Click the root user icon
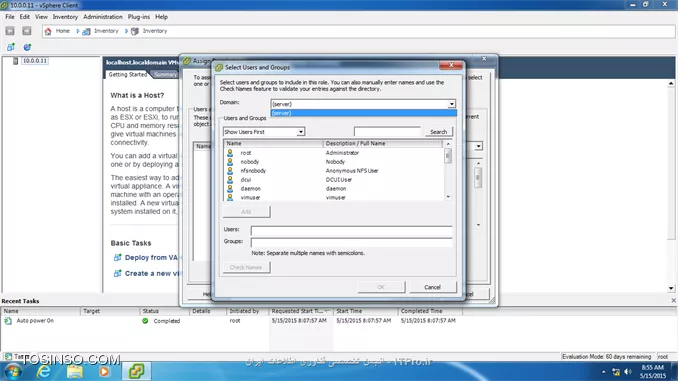 (230, 153)
